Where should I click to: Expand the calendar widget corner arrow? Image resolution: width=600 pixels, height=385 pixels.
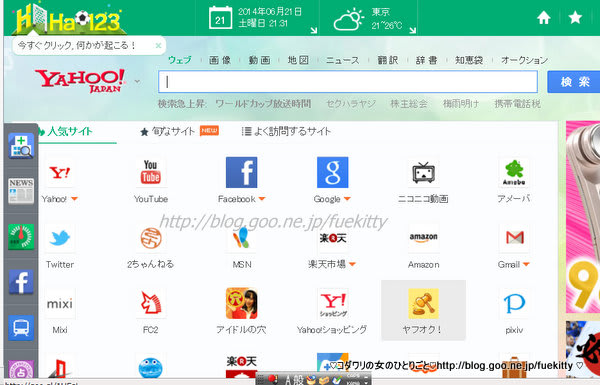coord(314,30)
